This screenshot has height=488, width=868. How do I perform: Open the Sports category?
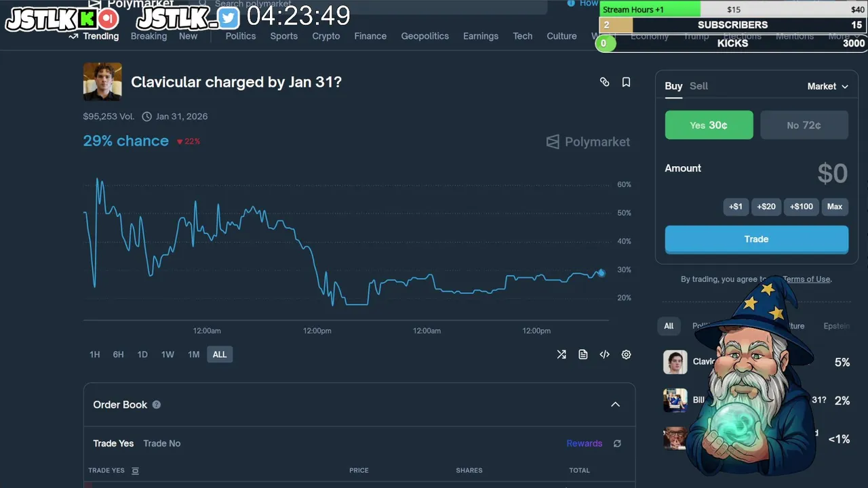click(x=284, y=36)
